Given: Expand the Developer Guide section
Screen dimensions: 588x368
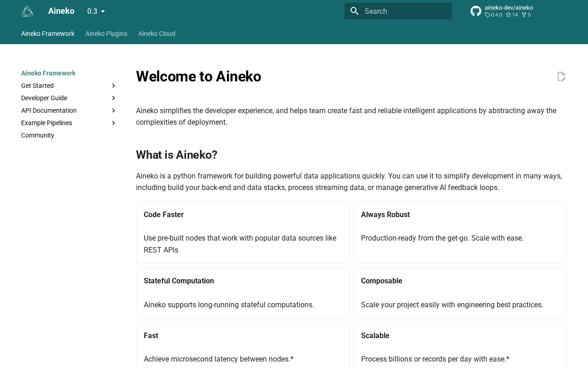Looking at the screenshot, I should pyautogui.click(x=113, y=98).
